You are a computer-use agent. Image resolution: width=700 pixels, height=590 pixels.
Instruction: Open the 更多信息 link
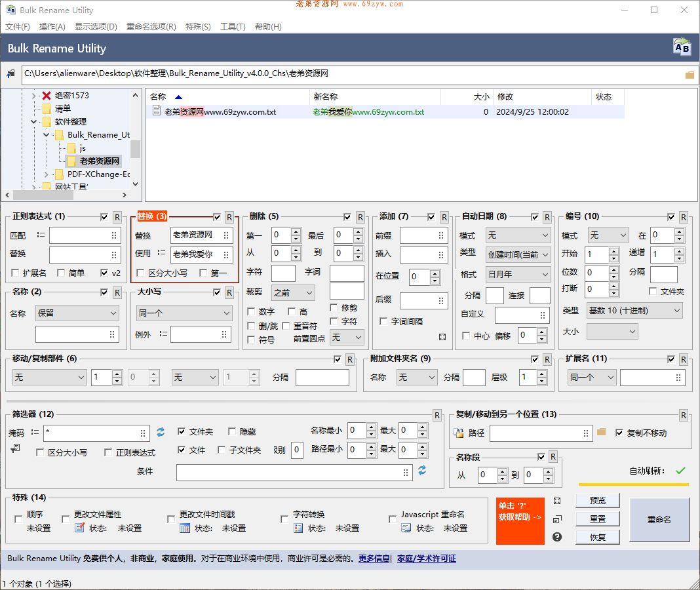374,559
